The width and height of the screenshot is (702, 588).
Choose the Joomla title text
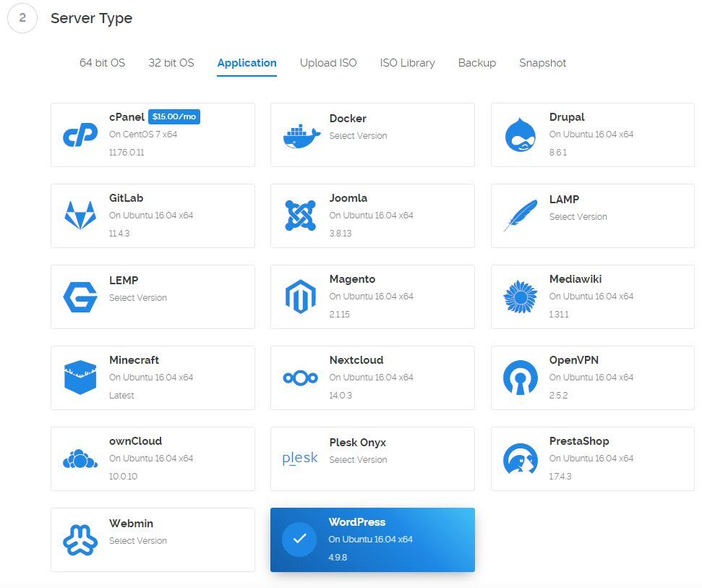[348, 198]
